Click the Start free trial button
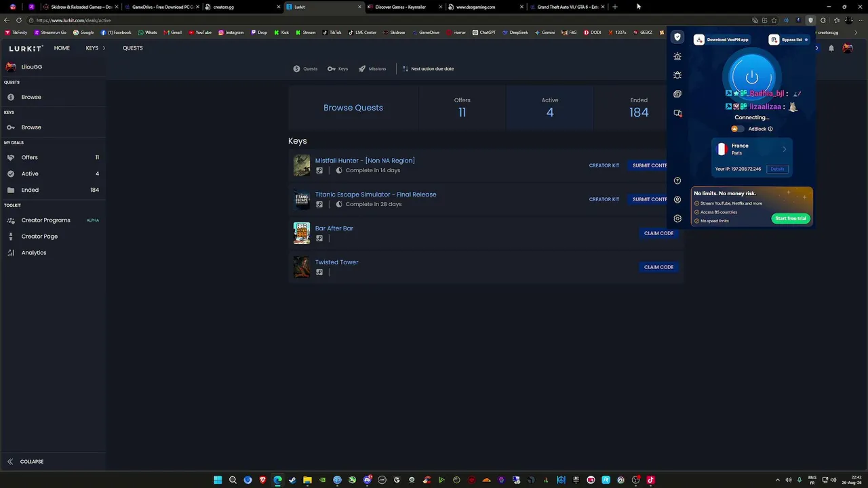This screenshot has width=868, height=488. [x=791, y=218]
